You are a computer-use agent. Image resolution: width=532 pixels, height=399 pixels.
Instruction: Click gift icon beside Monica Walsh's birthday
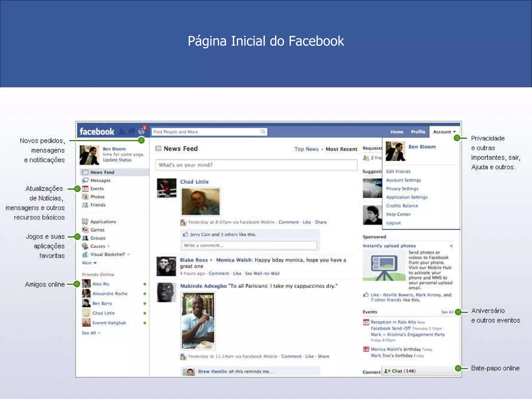[366, 349]
